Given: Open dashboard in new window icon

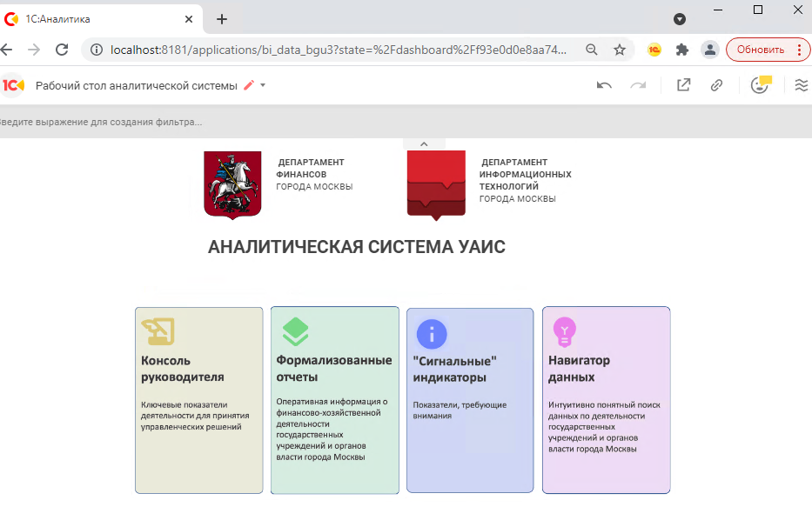Looking at the screenshot, I should [x=683, y=85].
